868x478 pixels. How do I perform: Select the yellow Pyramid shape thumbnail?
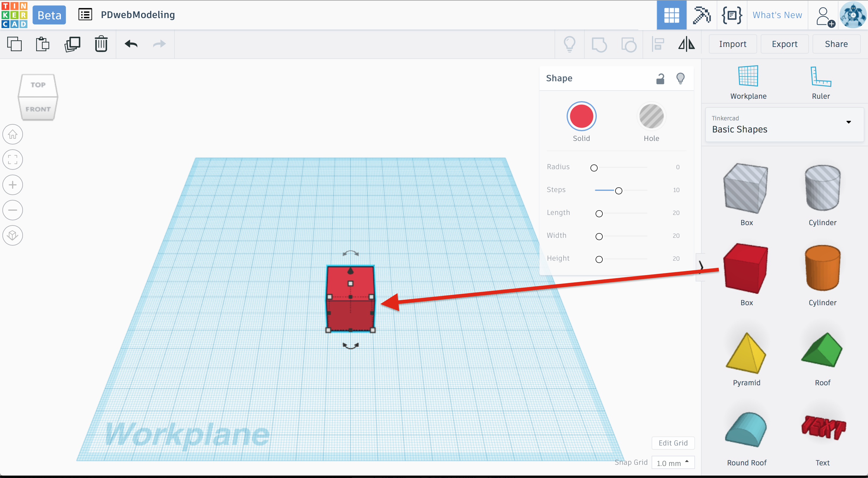click(x=746, y=353)
